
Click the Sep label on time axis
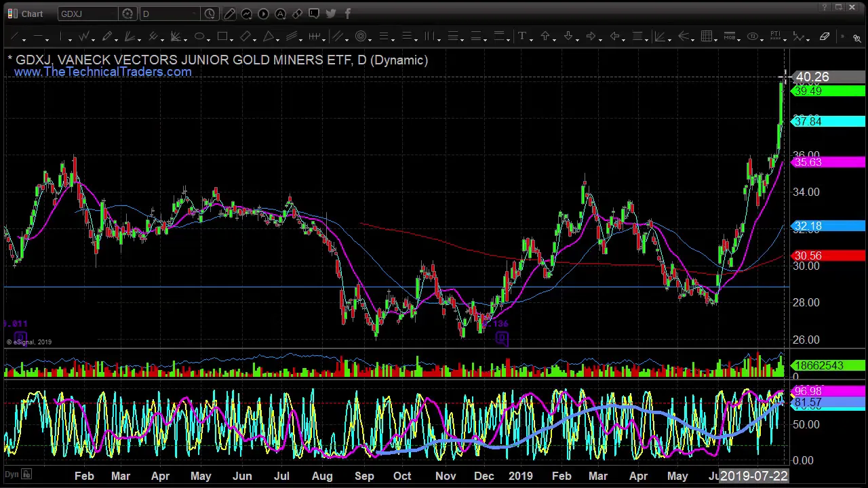tap(364, 476)
